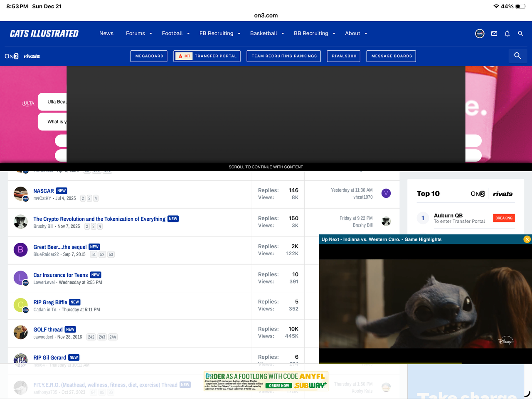Open BlueRaider22's purple B avatar
Viewport: 532px width, 399px height.
tap(20, 250)
